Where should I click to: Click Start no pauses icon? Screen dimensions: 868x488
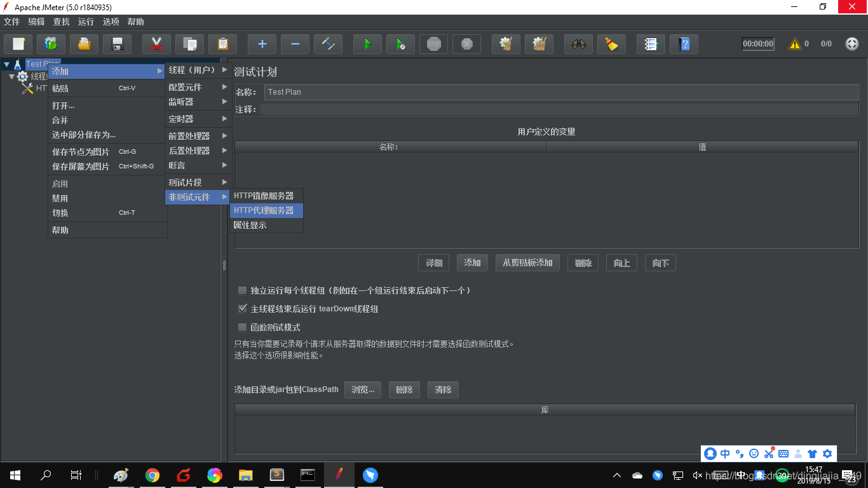click(401, 44)
